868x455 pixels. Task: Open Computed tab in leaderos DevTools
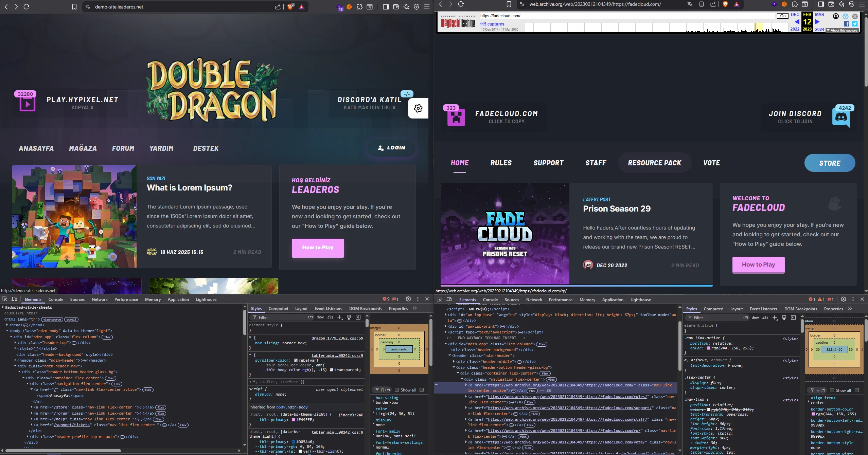pyautogui.click(x=278, y=308)
